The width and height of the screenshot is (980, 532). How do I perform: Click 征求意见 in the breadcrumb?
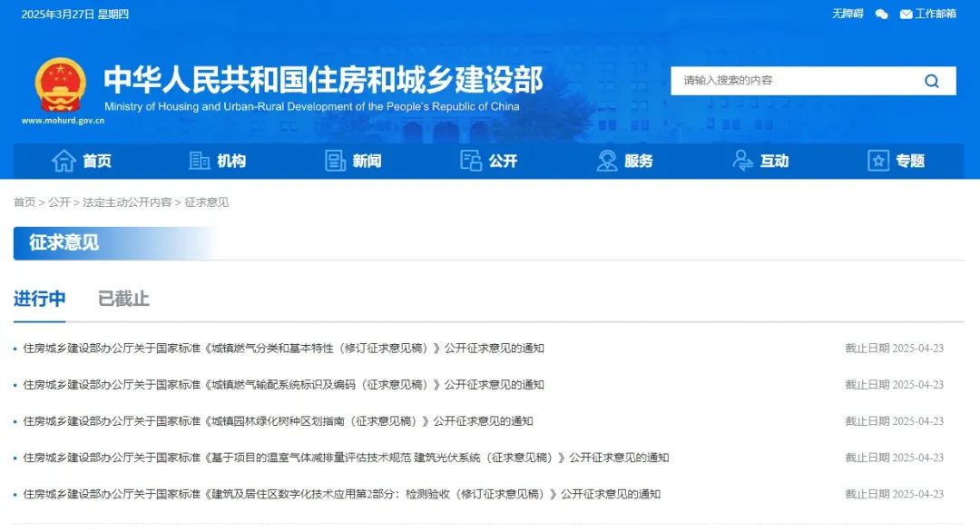tap(206, 202)
